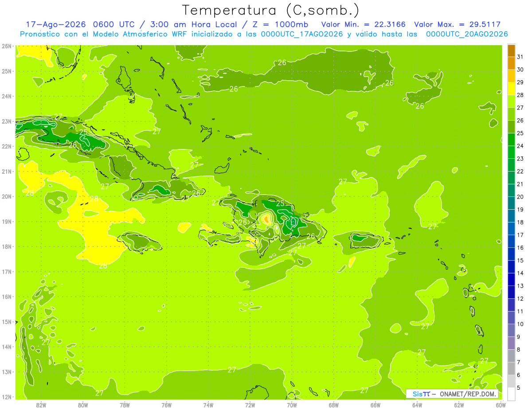This screenshot has width=532, height=411.
Task: Click the "66W" longitude axis label
Action: [376, 405]
